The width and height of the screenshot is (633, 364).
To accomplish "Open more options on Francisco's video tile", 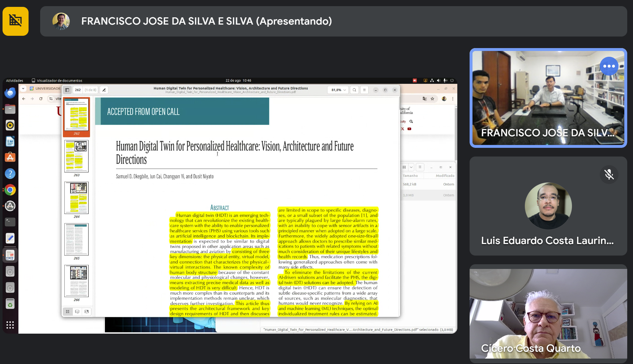I will (x=609, y=66).
